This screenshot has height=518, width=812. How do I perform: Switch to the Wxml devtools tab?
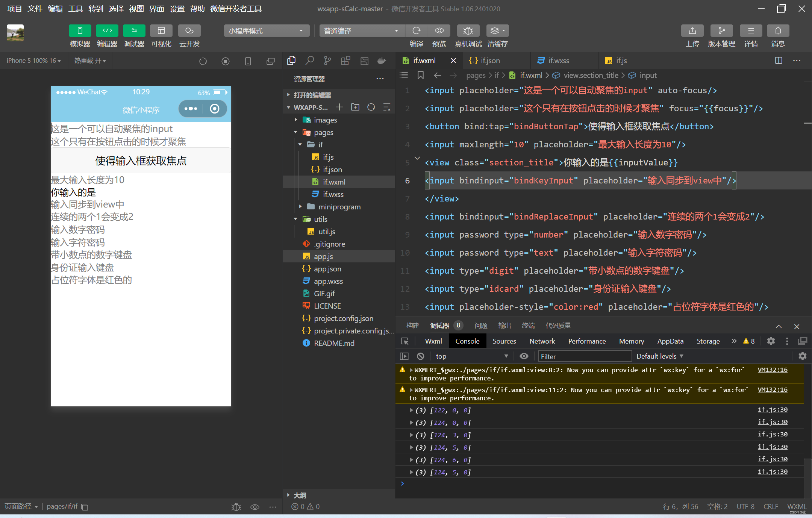coord(433,341)
